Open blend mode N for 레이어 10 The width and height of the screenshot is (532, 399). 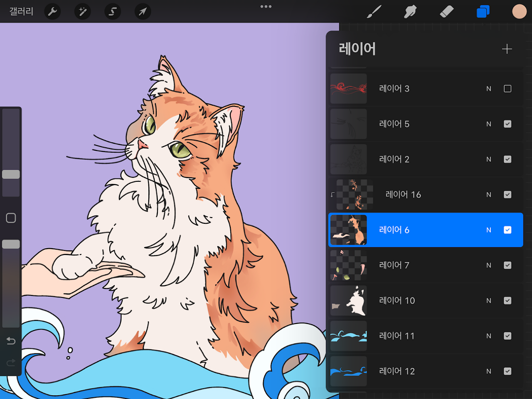point(489,301)
